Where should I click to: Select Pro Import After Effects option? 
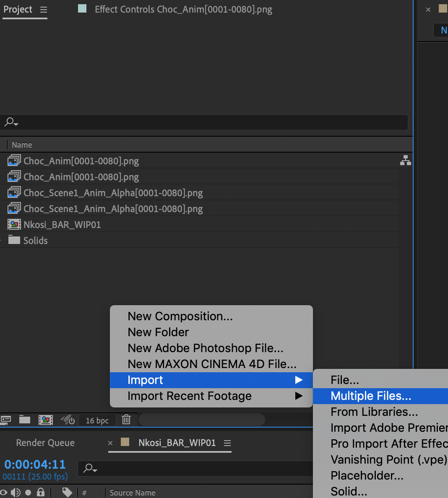[x=380, y=444]
